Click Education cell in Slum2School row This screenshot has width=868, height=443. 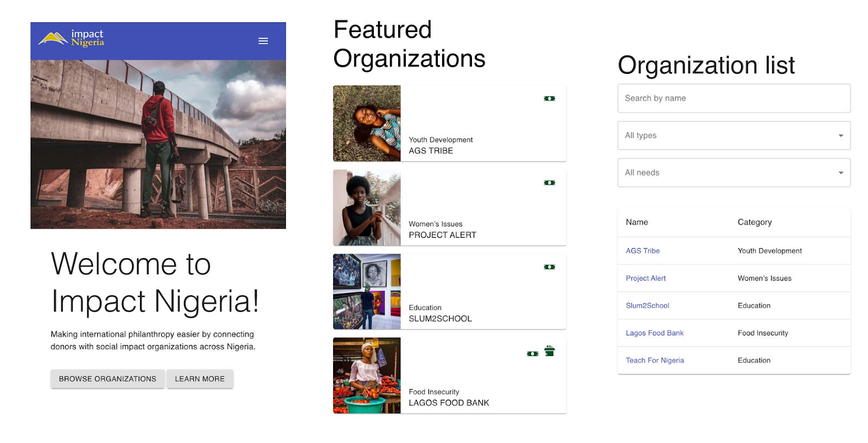(754, 306)
